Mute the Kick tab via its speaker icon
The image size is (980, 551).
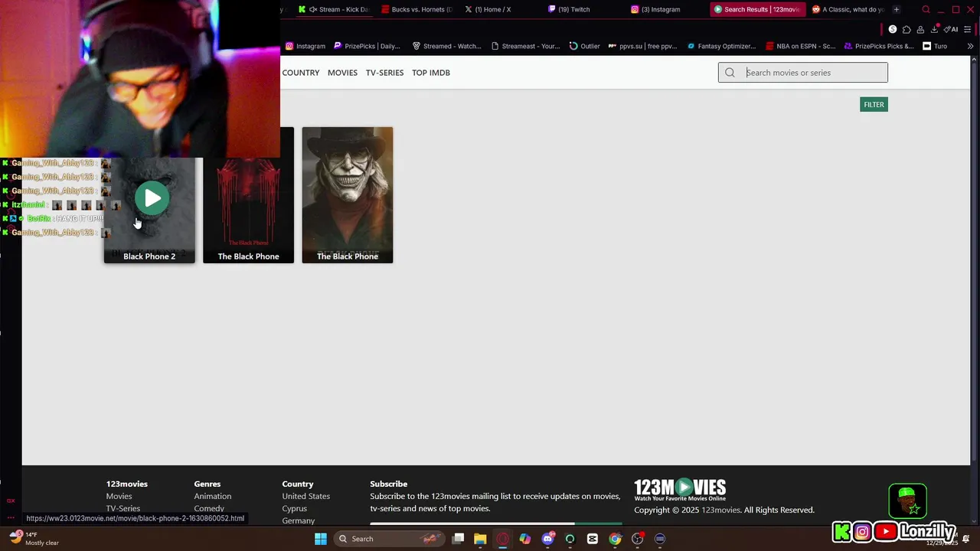coord(313,9)
